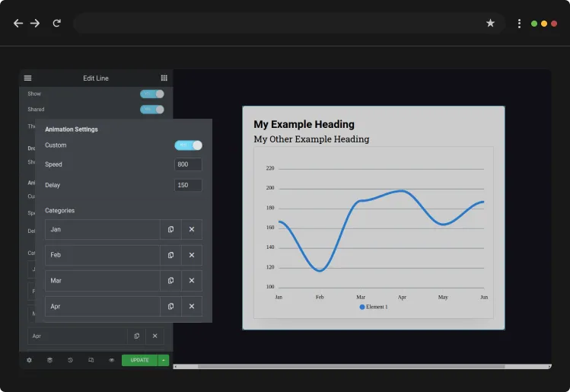This screenshot has width=570, height=392.
Task: Go back in the browser
Action: coord(18,24)
